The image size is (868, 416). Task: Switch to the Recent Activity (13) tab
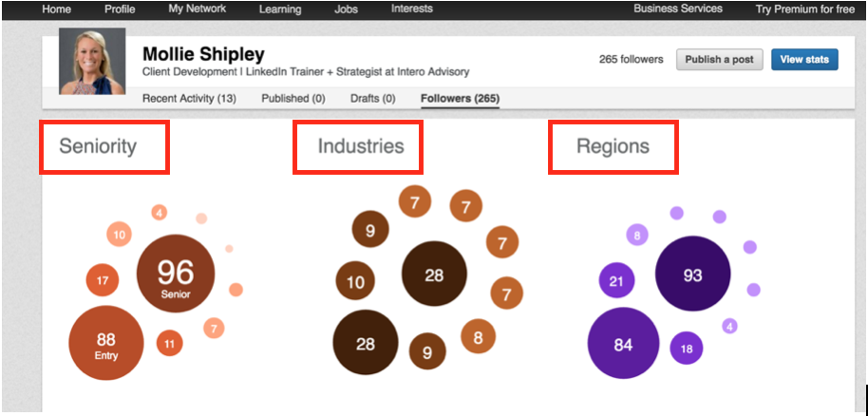(x=189, y=99)
